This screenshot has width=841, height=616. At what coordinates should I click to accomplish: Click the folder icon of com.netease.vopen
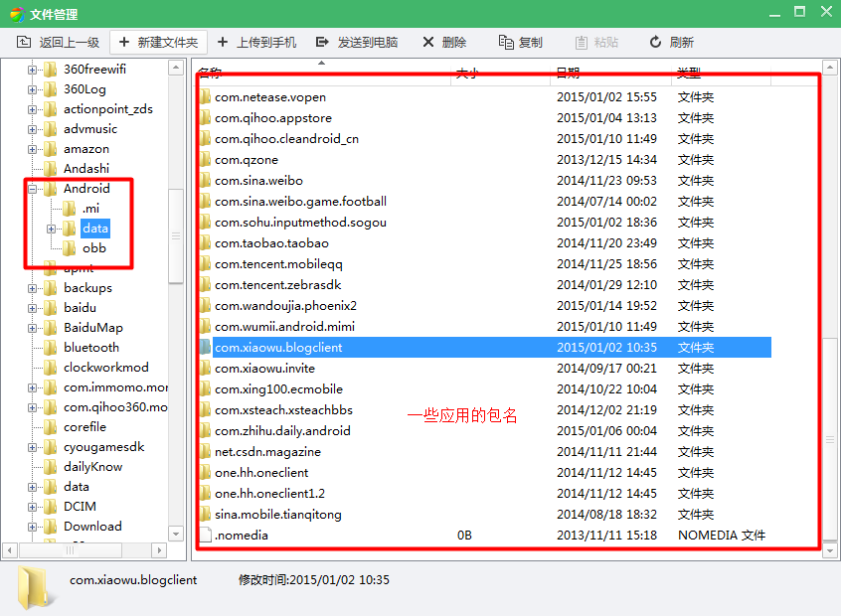[x=205, y=97]
